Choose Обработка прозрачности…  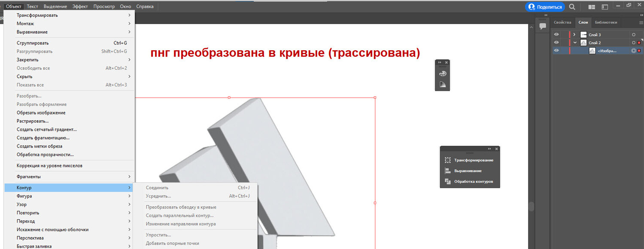coord(69,154)
